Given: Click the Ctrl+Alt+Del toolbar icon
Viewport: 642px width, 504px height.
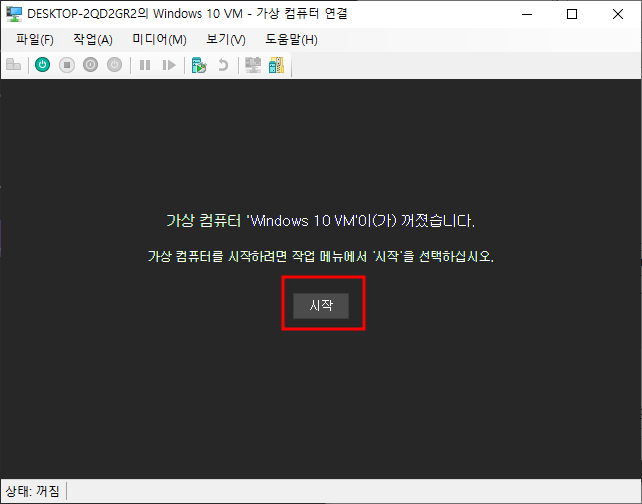Looking at the screenshot, I should pyautogui.click(x=14, y=65).
